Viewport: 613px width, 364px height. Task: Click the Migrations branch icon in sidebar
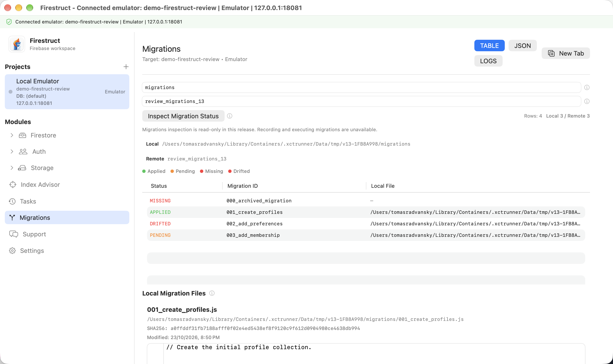pyautogui.click(x=12, y=218)
